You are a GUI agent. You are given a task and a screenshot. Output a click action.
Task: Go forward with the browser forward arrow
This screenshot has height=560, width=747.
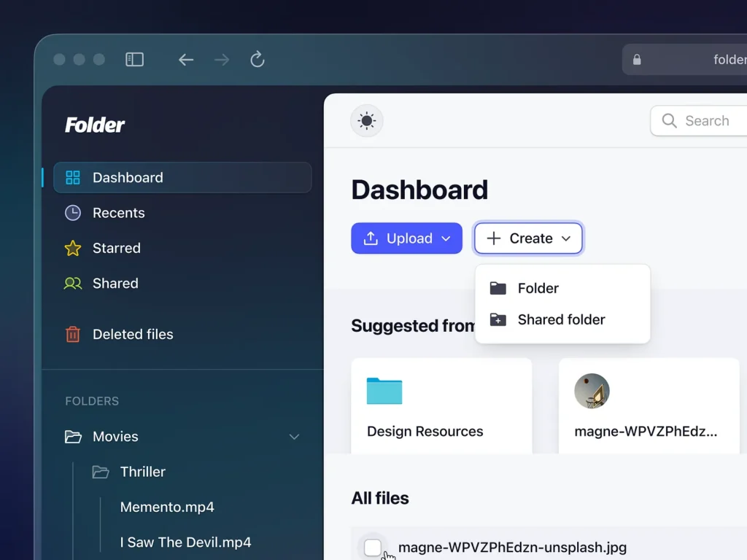click(x=222, y=60)
